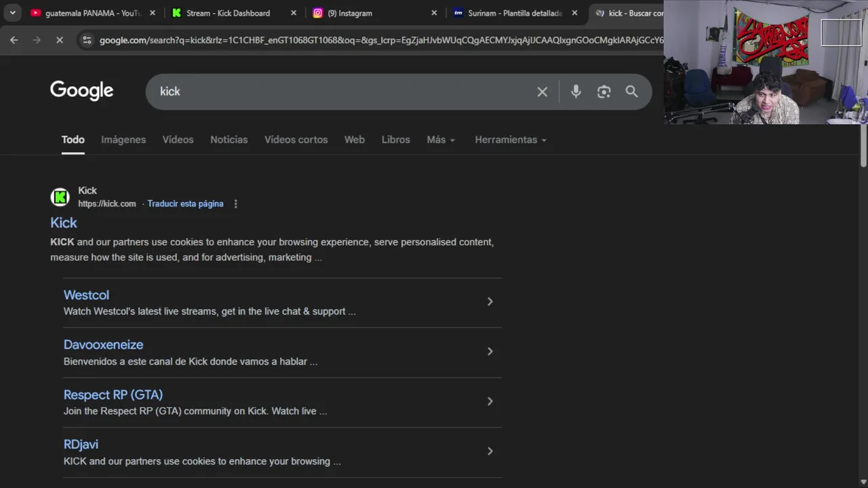Open the Kick result title link
Viewport: 868px width, 488px height.
[64, 222]
